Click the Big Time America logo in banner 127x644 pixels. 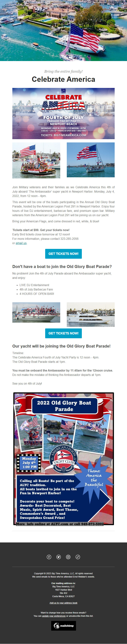point(64,91)
